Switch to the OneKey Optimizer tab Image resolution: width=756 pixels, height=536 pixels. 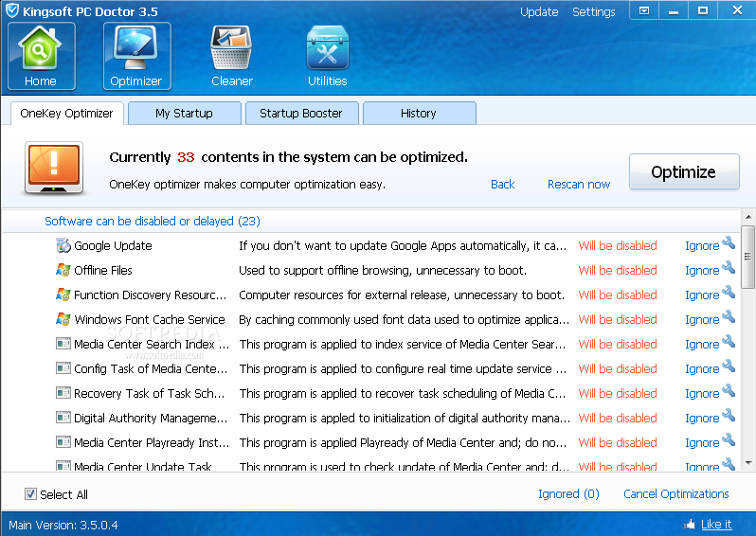coord(66,114)
